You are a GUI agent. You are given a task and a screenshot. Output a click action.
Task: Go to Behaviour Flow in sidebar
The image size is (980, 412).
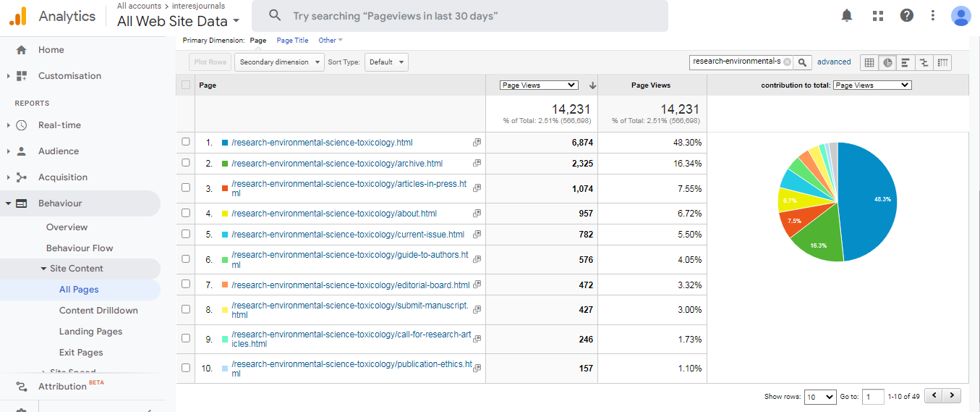(80, 248)
